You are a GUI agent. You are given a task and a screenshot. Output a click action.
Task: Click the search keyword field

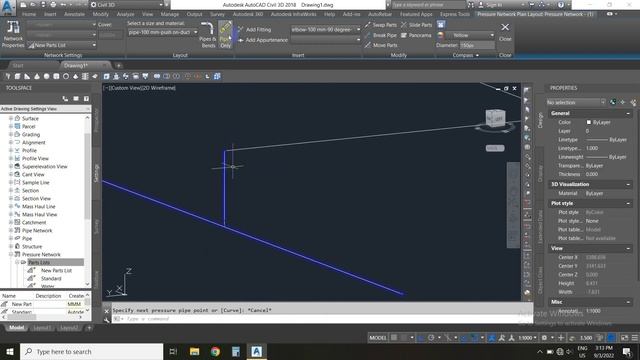tap(428, 5)
